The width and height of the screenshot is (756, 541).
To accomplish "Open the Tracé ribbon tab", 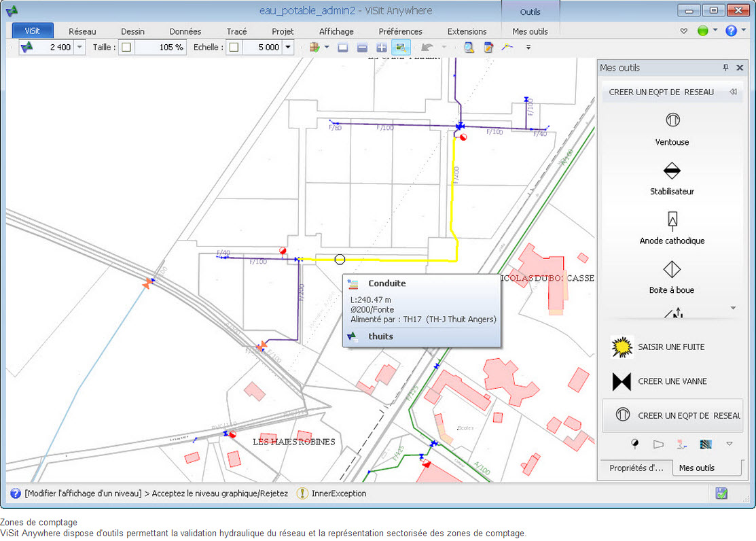I will pyautogui.click(x=237, y=31).
